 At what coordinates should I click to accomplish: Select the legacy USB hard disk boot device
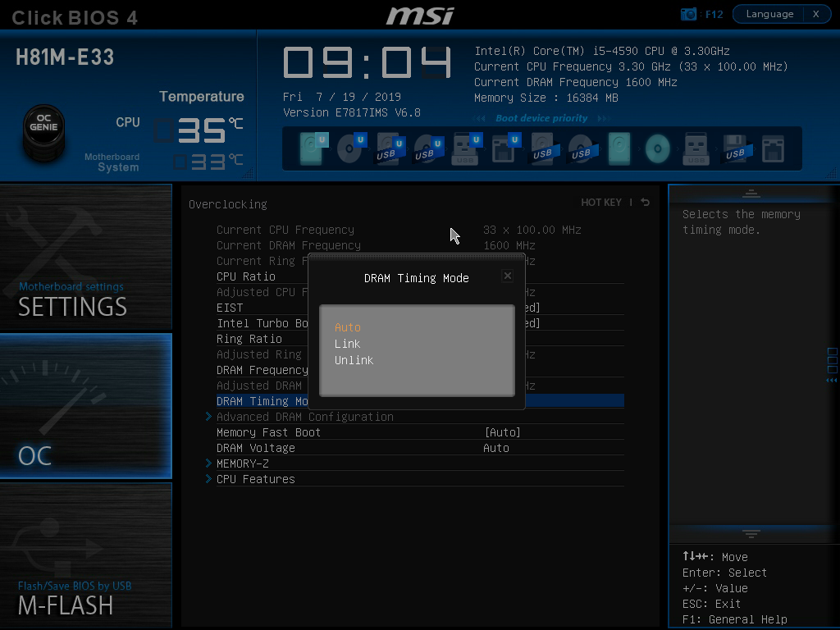545,148
